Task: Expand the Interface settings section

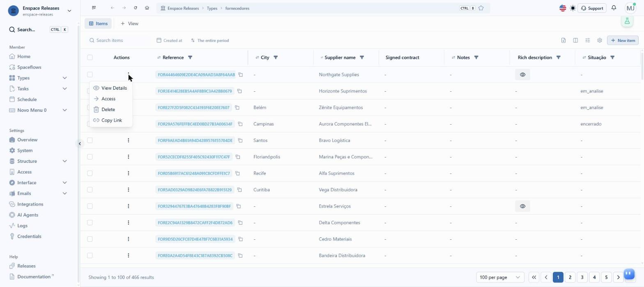Action: click(x=64, y=183)
